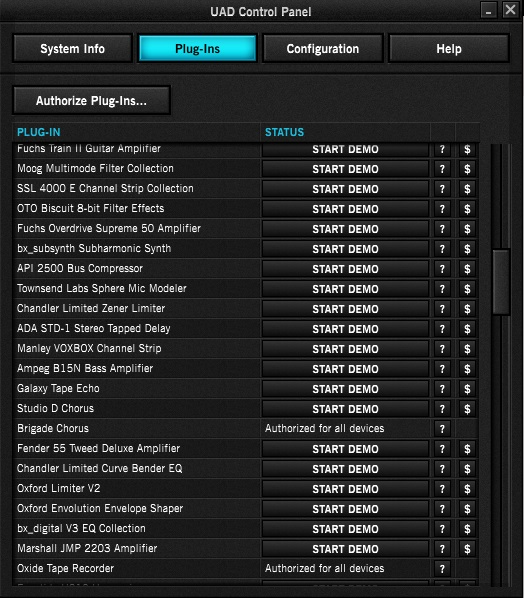Click Brigade Chorus 'Authorized for all devices' status

click(325, 428)
